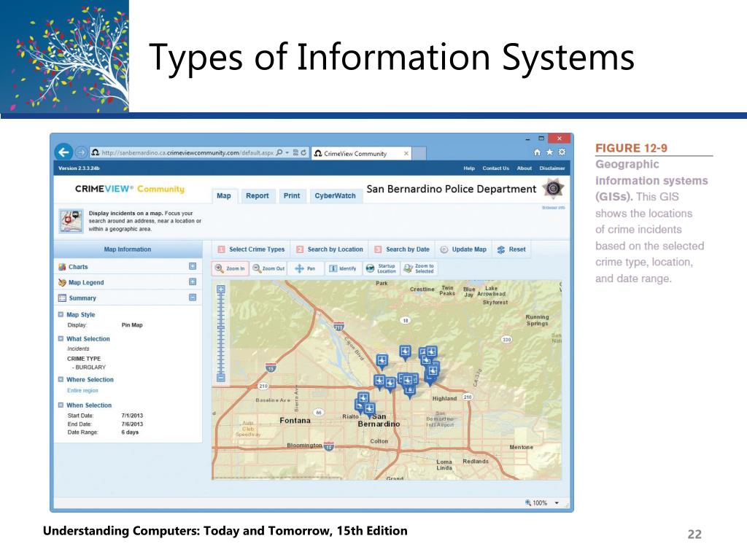The width and height of the screenshot is (747, 560).
Task: Collapse the Where Selection section
Action: tap(61, 380)
